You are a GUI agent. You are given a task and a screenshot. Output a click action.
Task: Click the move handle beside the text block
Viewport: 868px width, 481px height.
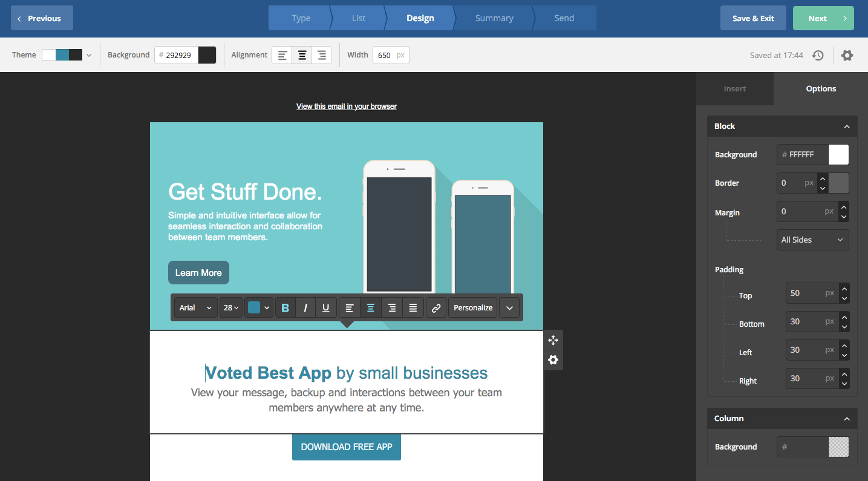tap(553, 340)
